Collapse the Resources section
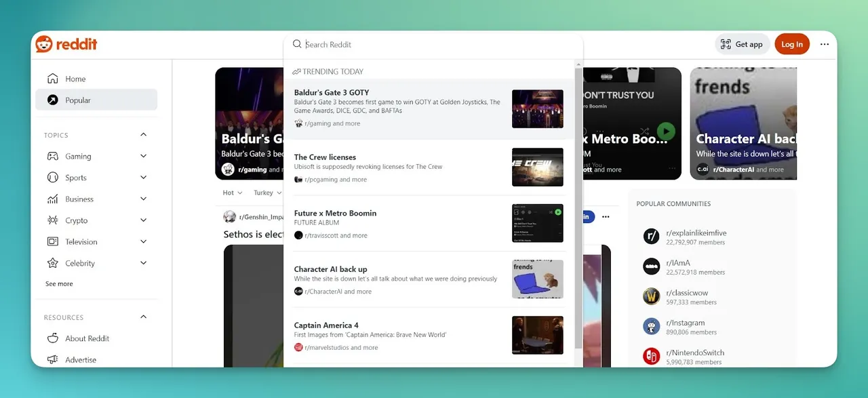 coord(143,317)
